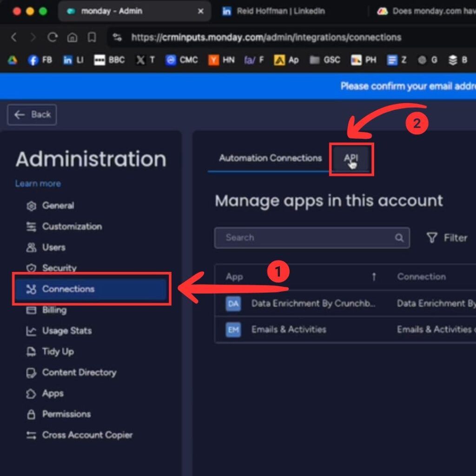The width and height of the screenshot is (476, 476).
Task: Open the Apps admin section
Action: tap(45, 393)
